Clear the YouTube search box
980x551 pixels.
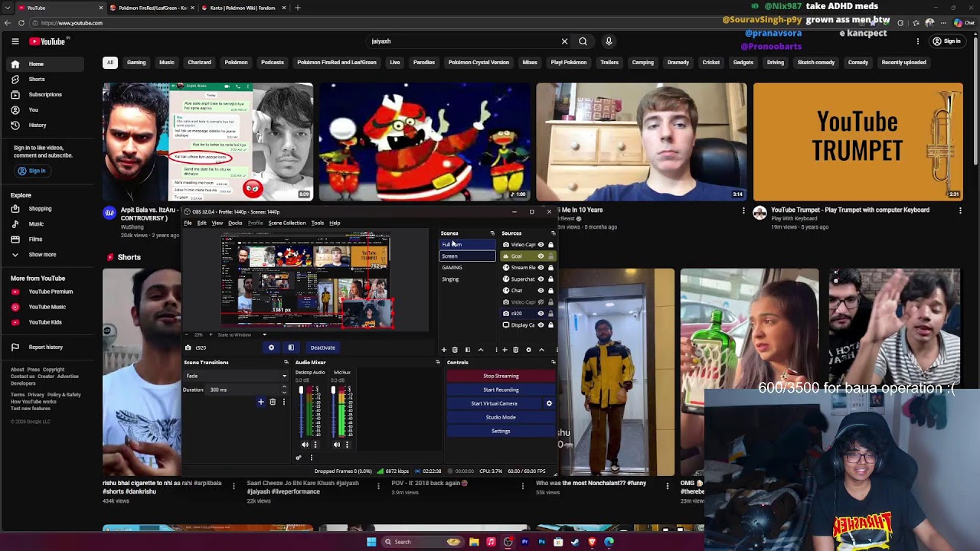pos(564,41)
